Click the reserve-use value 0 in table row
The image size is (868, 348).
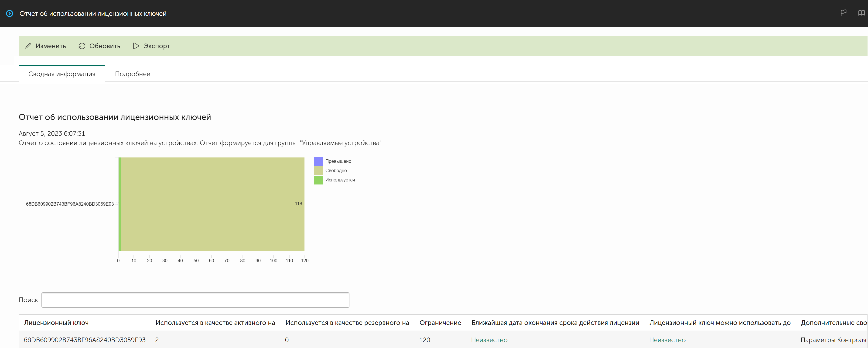click(287, 340)
